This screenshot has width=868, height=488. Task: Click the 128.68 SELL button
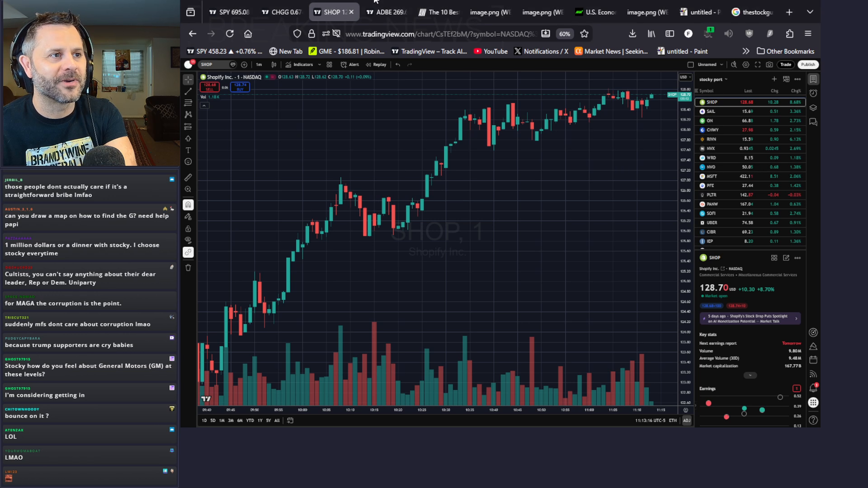[x=209, y=87]
